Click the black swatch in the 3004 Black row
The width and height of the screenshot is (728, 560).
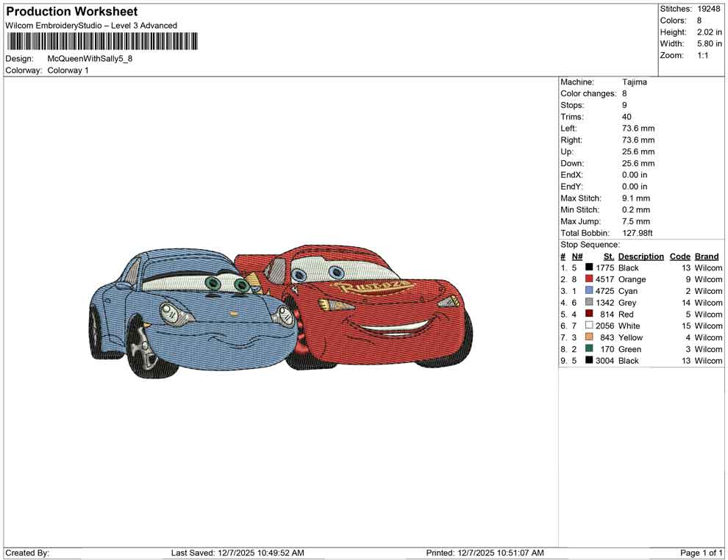tap(589, 360)
